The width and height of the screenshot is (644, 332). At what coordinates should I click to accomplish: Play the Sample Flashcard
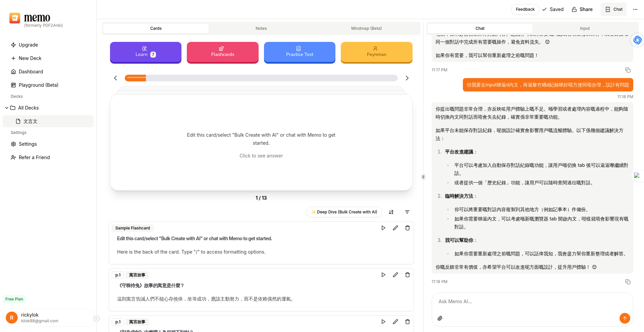383,228
